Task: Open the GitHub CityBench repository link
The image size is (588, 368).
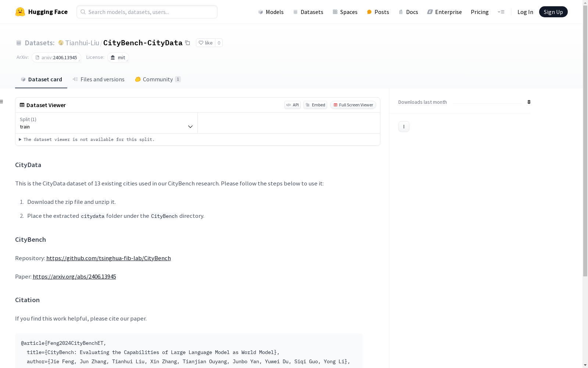Action: 108,258
